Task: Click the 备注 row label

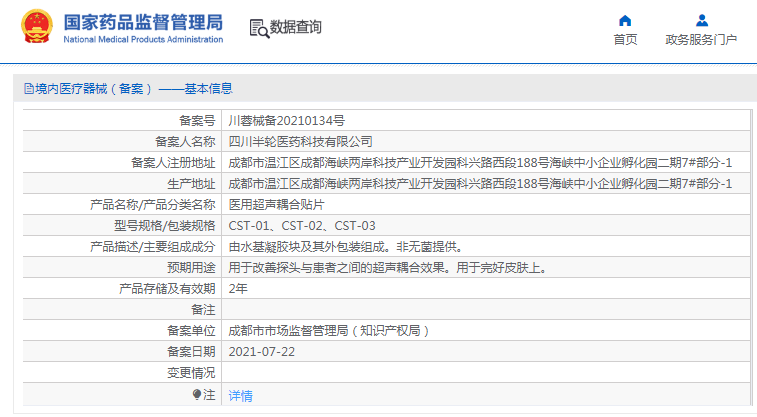Action: click(x=203, y=309)
